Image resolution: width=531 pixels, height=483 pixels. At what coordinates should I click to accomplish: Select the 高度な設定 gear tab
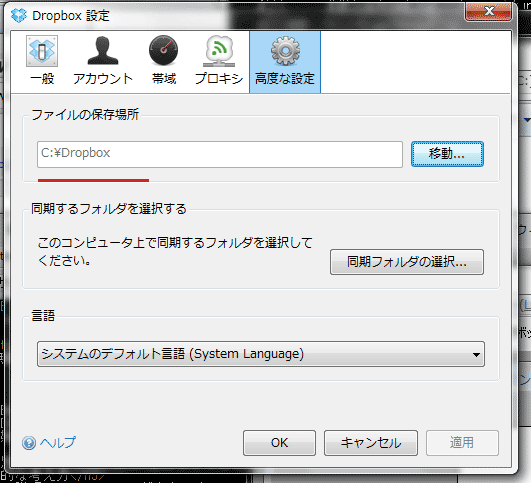285,62
